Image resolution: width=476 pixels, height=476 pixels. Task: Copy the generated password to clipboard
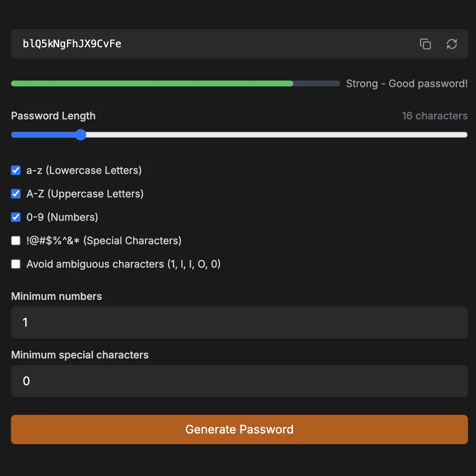425,44
